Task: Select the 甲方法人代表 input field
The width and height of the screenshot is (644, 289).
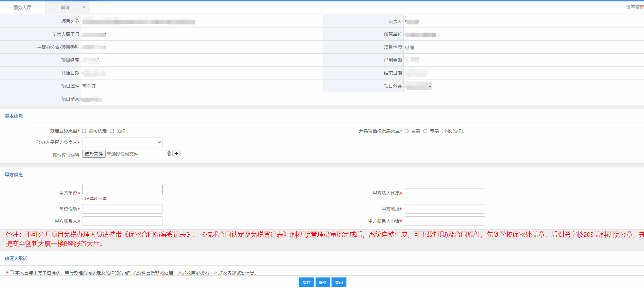Action: pyautogui.click(x=444, y=193)
